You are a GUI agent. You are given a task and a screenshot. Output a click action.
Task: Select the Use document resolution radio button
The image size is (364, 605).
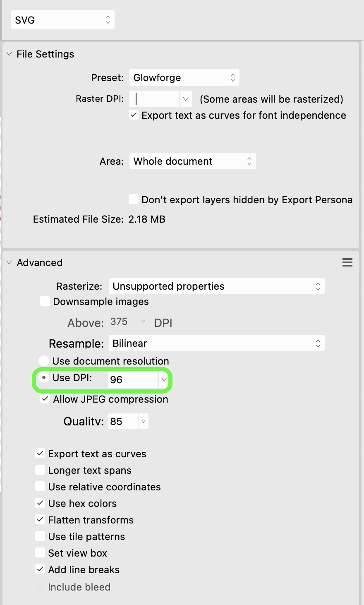pos(44,361)
